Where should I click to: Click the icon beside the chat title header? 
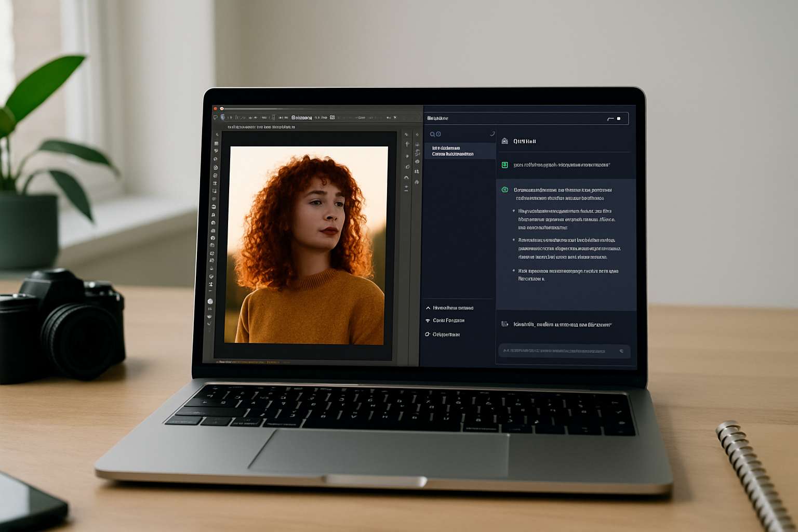tap(504, 141)
